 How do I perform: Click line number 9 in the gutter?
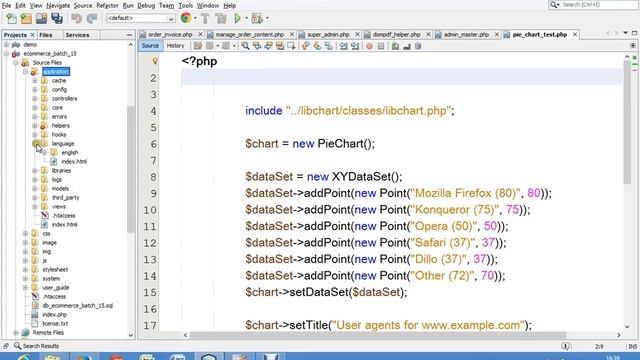(x=153, y=193)
